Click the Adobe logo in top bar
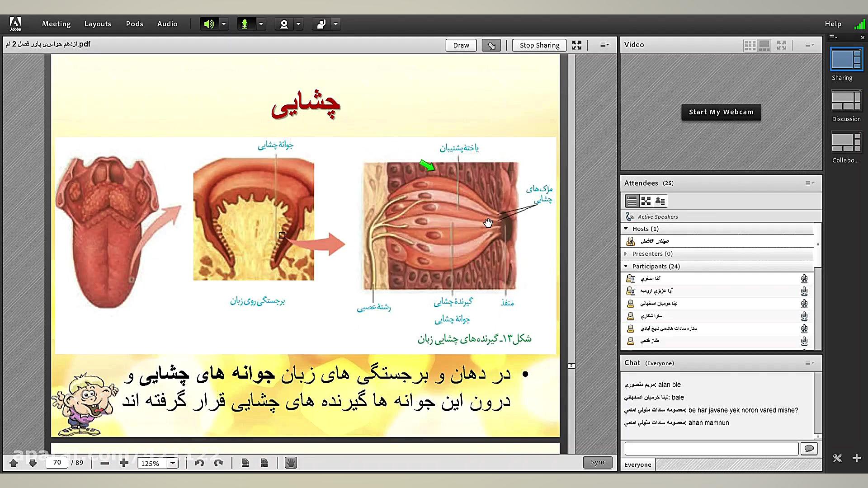868x488 pixels. (15, 23)
